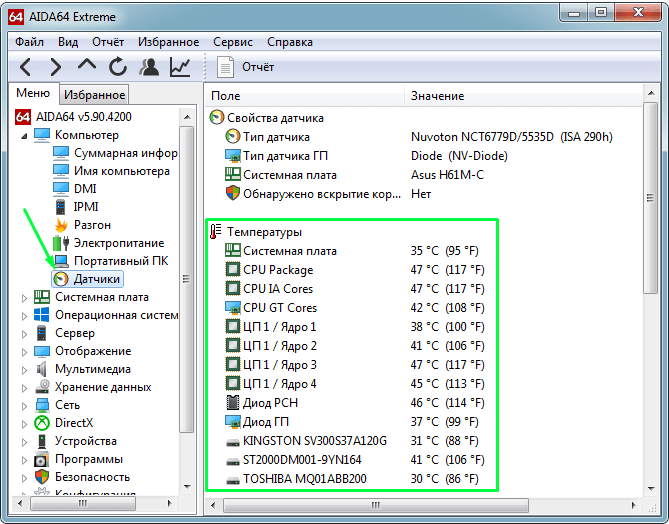The height and width of the screenshot is (524, 669).
Task: Click the Forward arrow toolbar icon
Action: 55,67
